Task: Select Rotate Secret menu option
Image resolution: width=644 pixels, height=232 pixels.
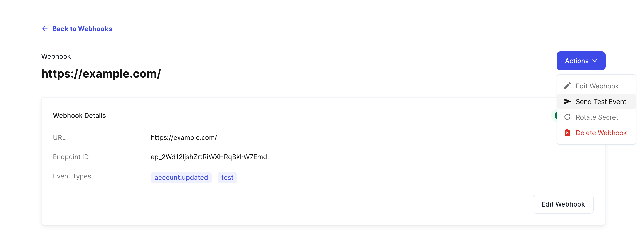Action: [596, 117]
